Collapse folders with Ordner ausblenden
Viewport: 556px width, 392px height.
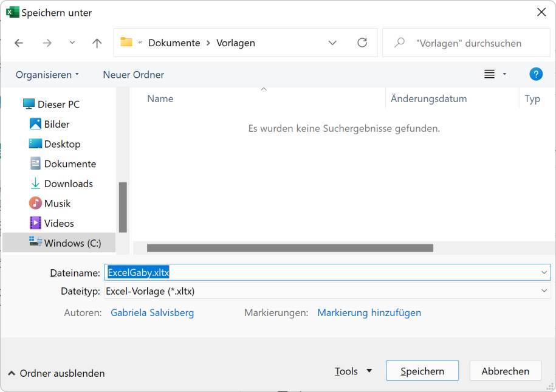coord(57,373)
